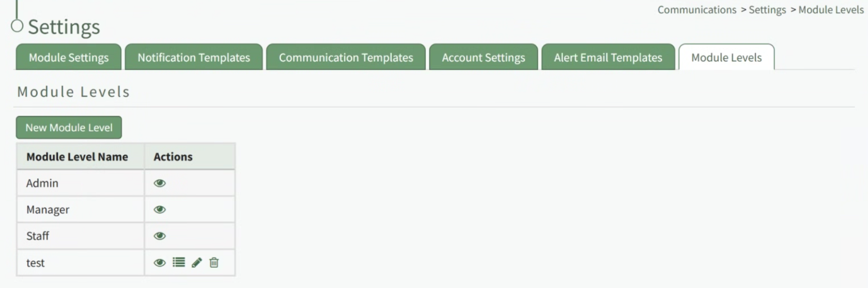
Task: Open list icon for test level
Action: [179, 262]
